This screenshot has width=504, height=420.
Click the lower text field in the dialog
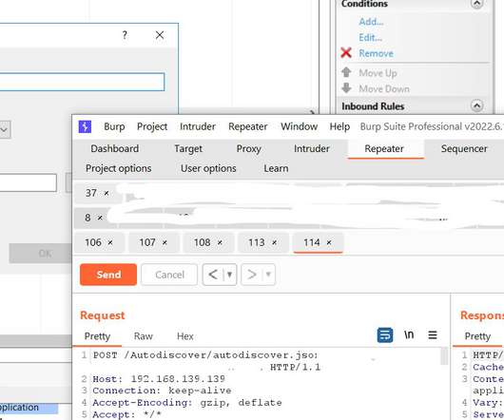(29, 182)
